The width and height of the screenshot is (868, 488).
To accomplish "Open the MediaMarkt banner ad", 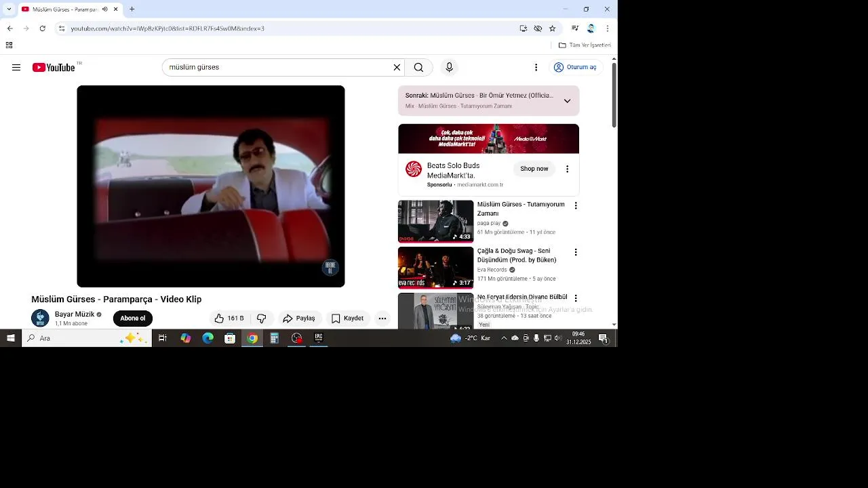I will (488, 139).
